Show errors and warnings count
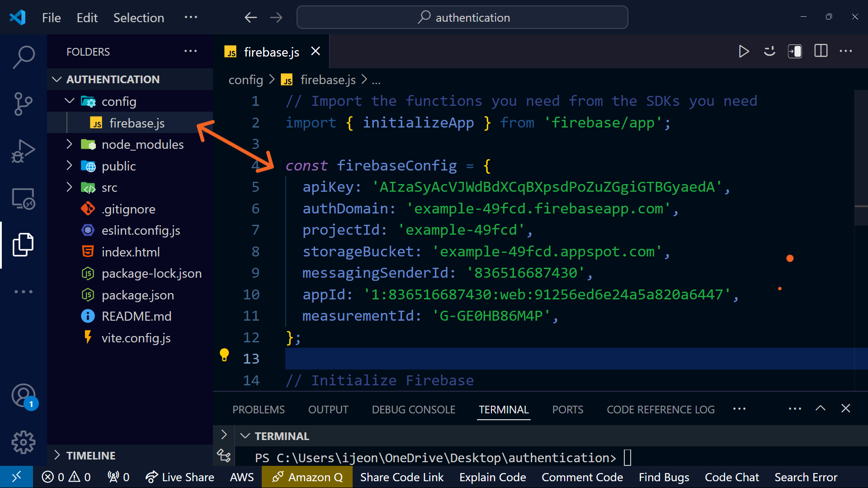This screenshot has width=868, height=488. tap(66, 477)
